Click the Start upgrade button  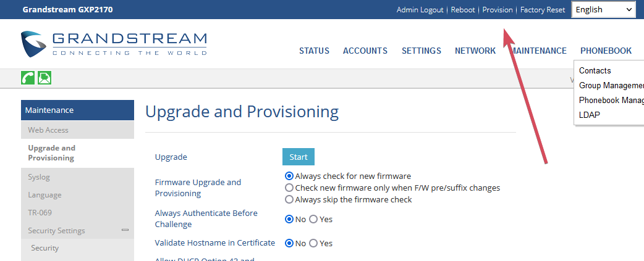[x=299, y=157]
